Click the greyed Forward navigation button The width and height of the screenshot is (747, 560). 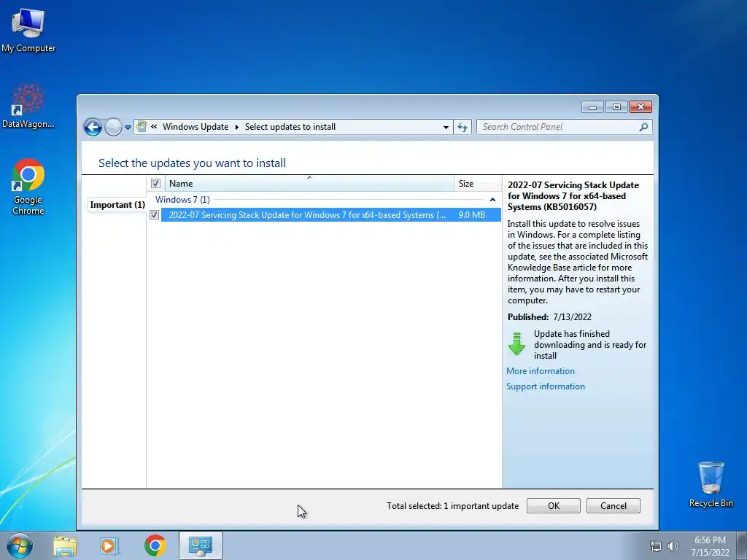click(113, 127)
